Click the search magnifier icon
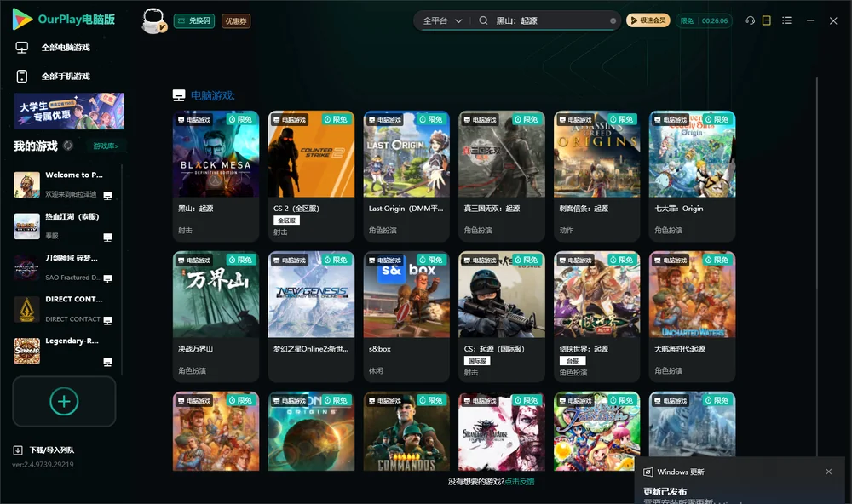The width and height of the screenshot is (852, 504). pyautogui.click(x=483, y=20)
